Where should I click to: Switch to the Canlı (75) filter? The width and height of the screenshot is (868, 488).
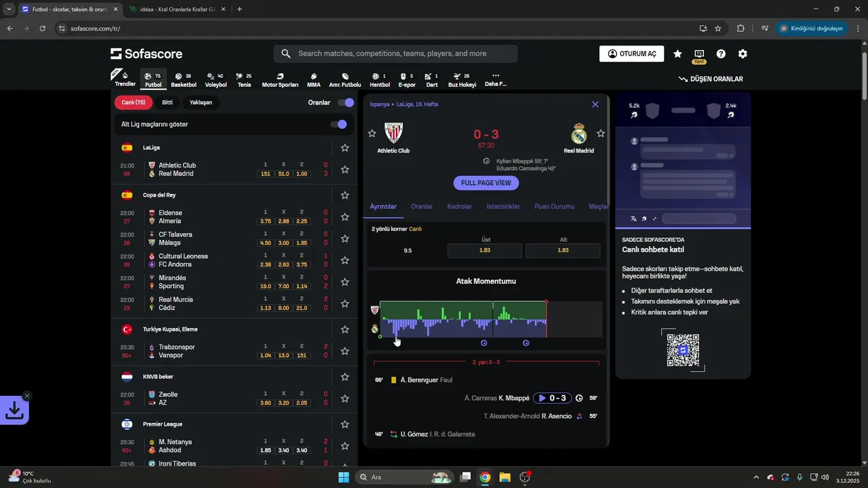[x=133, y=102]
